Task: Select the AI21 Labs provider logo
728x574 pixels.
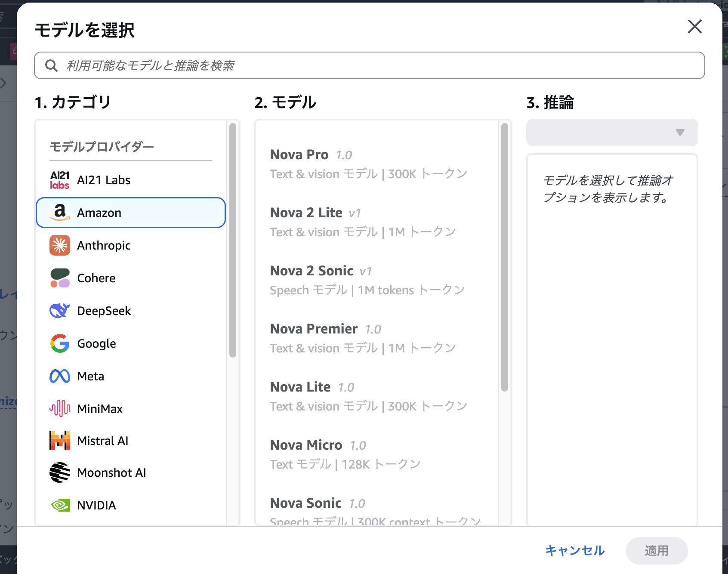Action: (60, 180)
